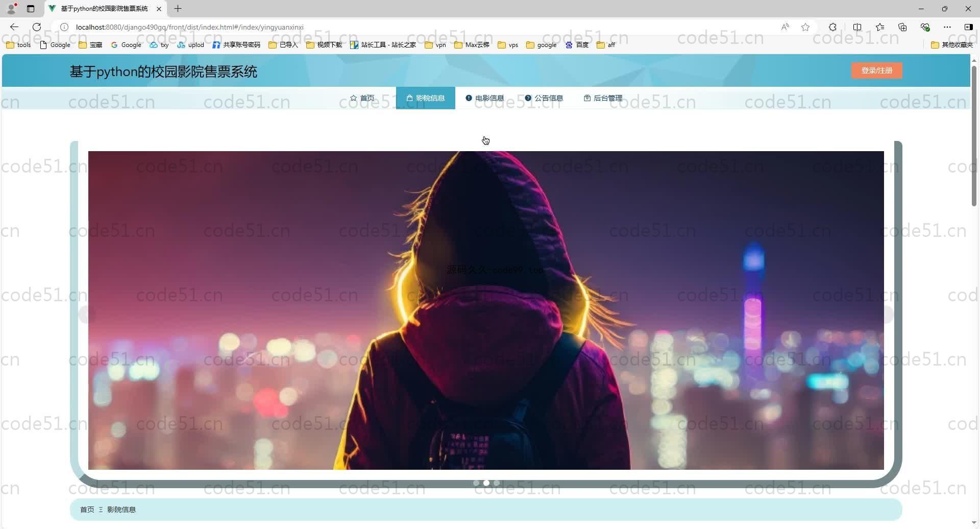
Task: Click the 影院信息 breadcrumb text
Action: [121, 510]
